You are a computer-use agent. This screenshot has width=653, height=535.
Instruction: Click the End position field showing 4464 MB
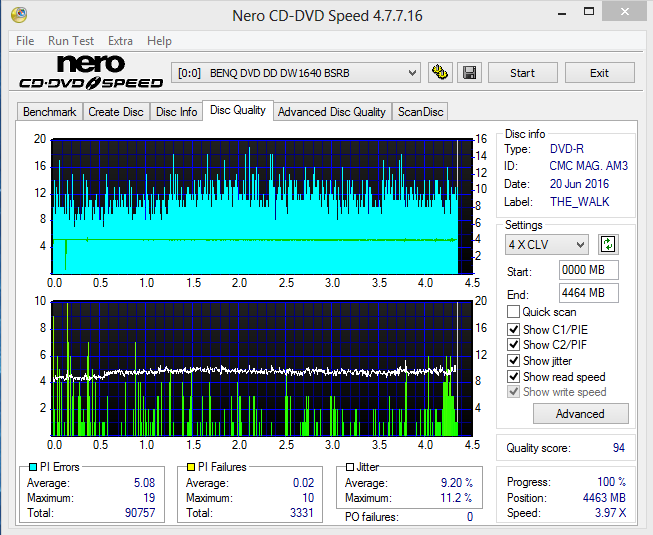tap(588, 293)
